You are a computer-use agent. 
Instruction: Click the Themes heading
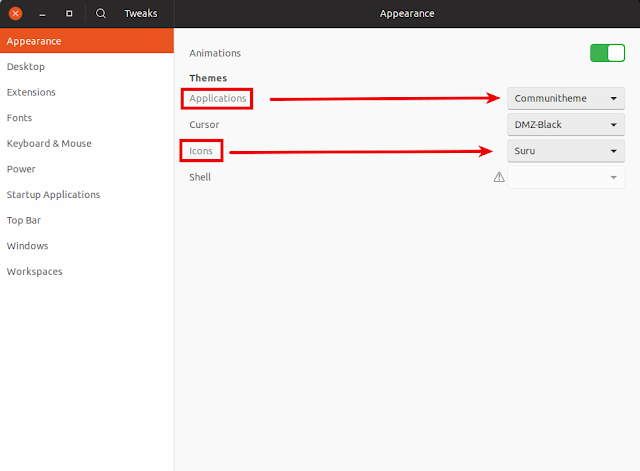pyautogui.click(x=208, y=78)
